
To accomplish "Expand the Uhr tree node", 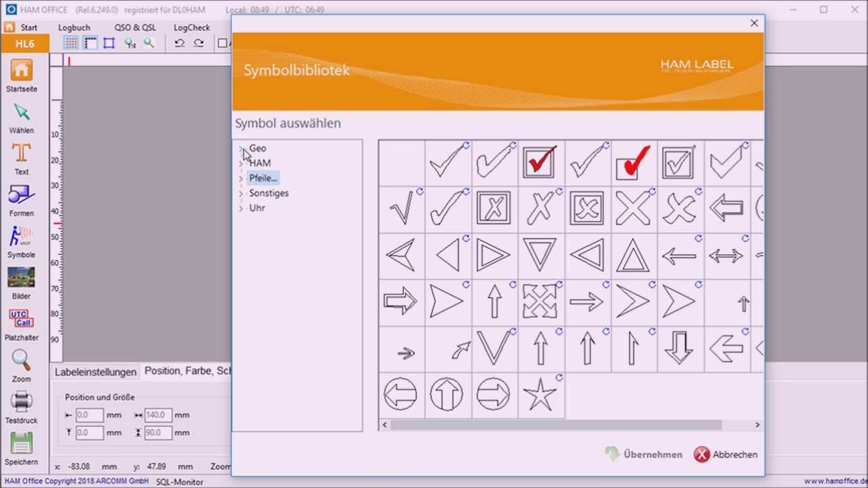I will click(241, 208).
